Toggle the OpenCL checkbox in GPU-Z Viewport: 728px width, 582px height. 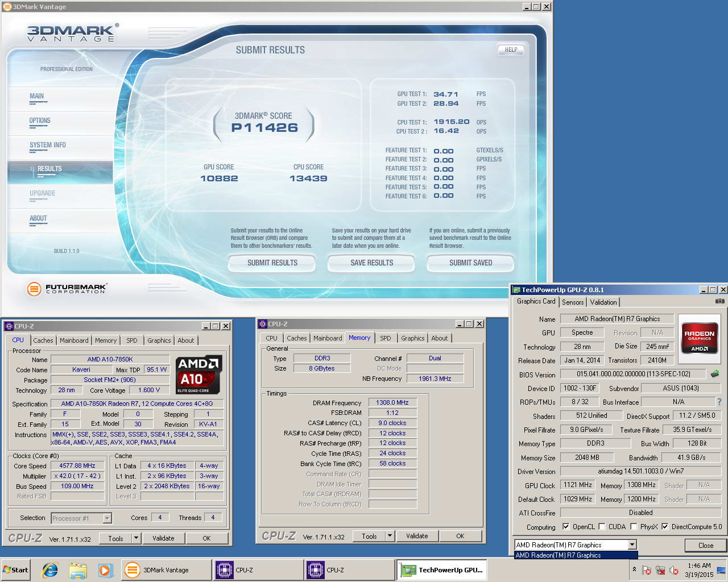(x=566, y=526)
